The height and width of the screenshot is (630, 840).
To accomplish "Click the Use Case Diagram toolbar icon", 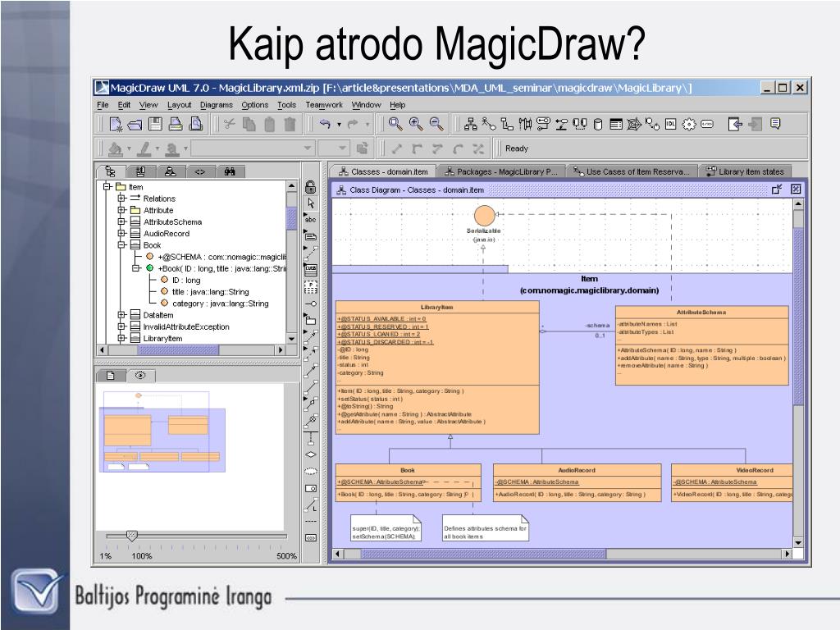I will pyautogui.click(x=489, y=125).
